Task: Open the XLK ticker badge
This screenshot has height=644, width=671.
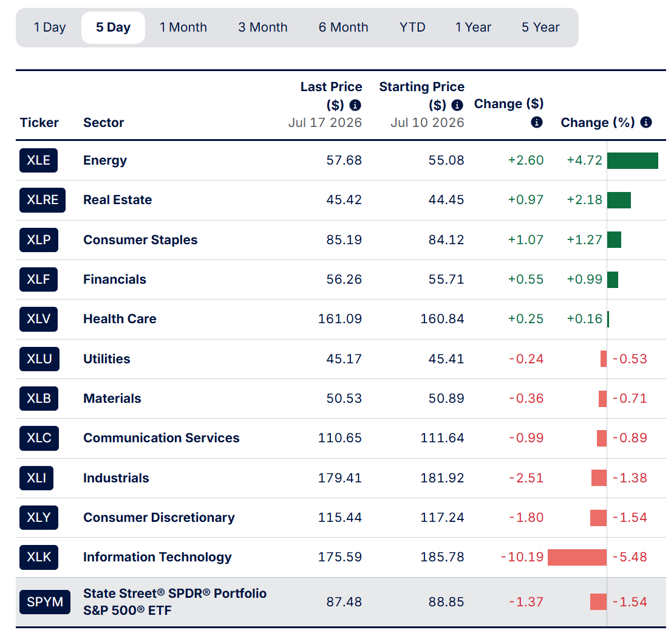Action: [x=39, y=557]
